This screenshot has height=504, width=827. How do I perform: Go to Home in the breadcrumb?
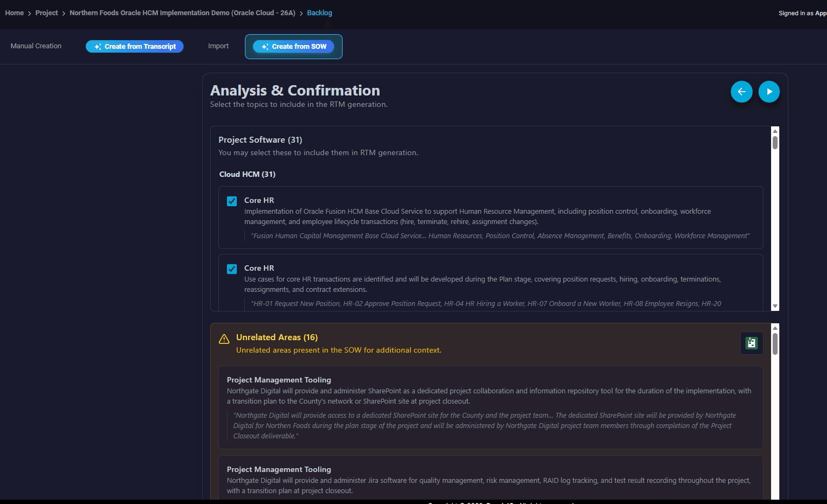pyautogui.click(x=14, y=13)
